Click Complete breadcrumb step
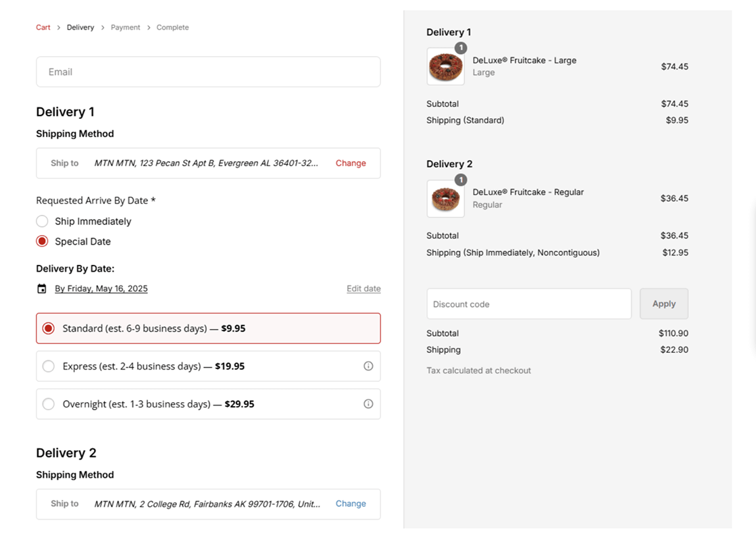Image resolution: width=756 pixels, height=546 pixels. (172, 28)
